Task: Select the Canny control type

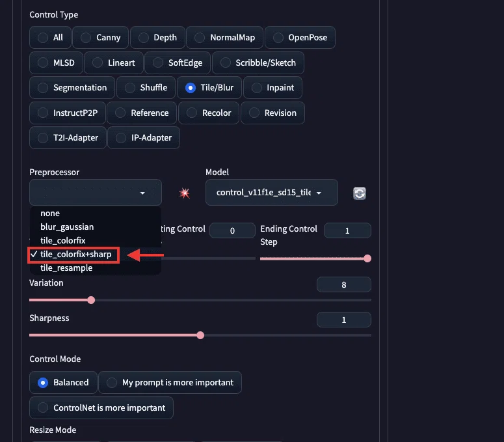Action: pyautogui.click(x=101, y=37)
